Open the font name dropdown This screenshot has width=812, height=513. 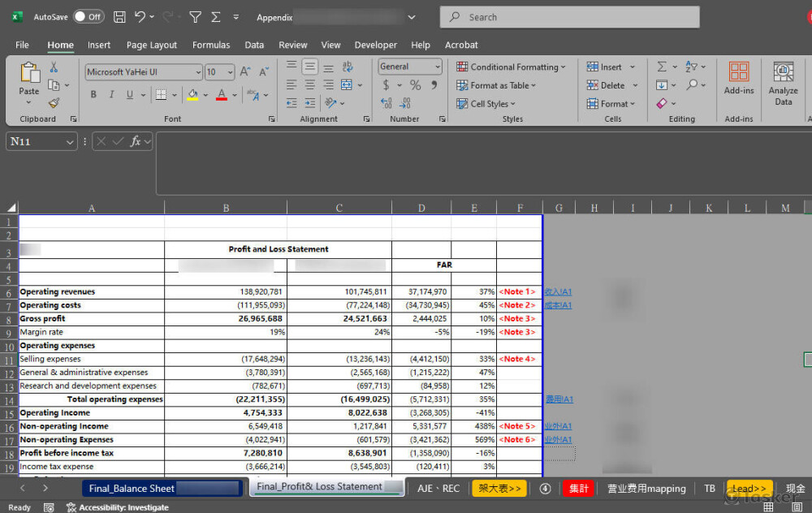click(198, 72)
